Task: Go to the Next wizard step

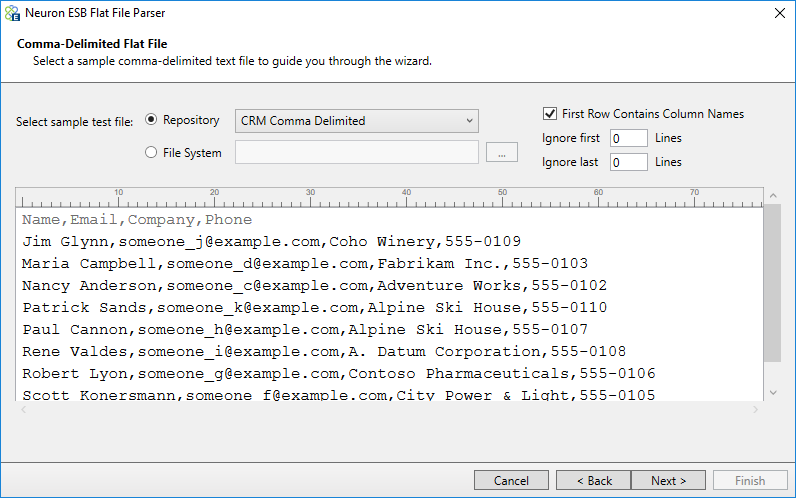Action: pos(668,480)
